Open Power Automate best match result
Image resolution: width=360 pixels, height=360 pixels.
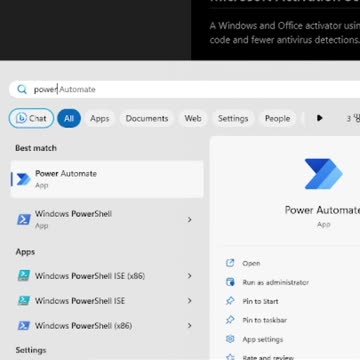tap(107, 179)
